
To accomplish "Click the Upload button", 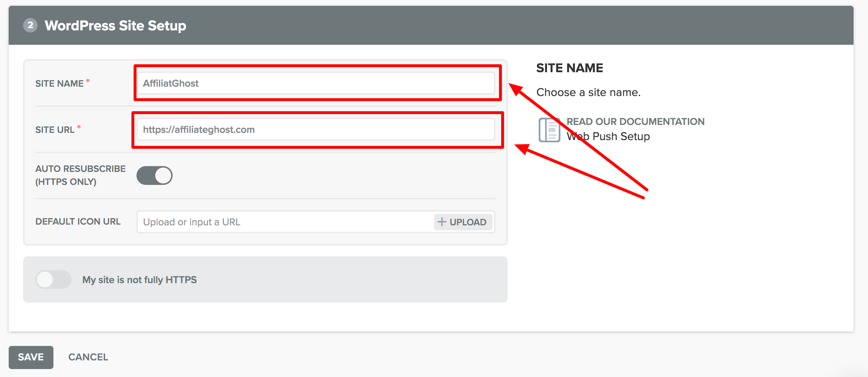I will click(x=463, y=222).
